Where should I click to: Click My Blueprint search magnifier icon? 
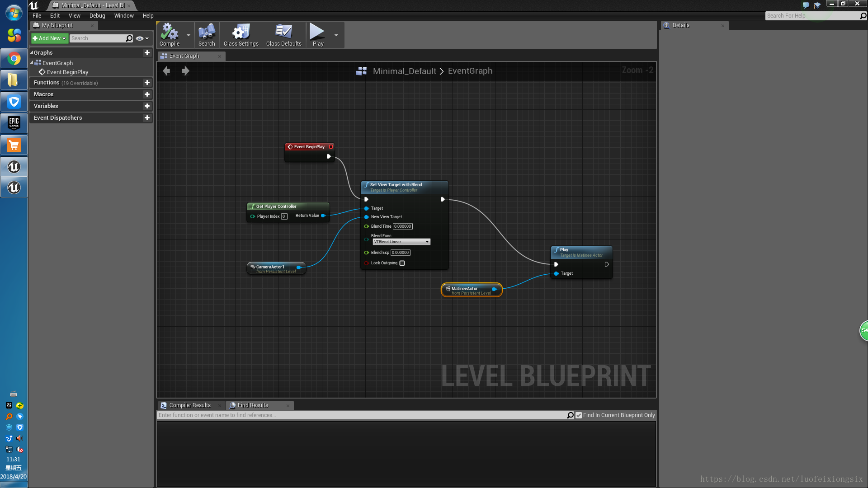[x=129, y=38]
